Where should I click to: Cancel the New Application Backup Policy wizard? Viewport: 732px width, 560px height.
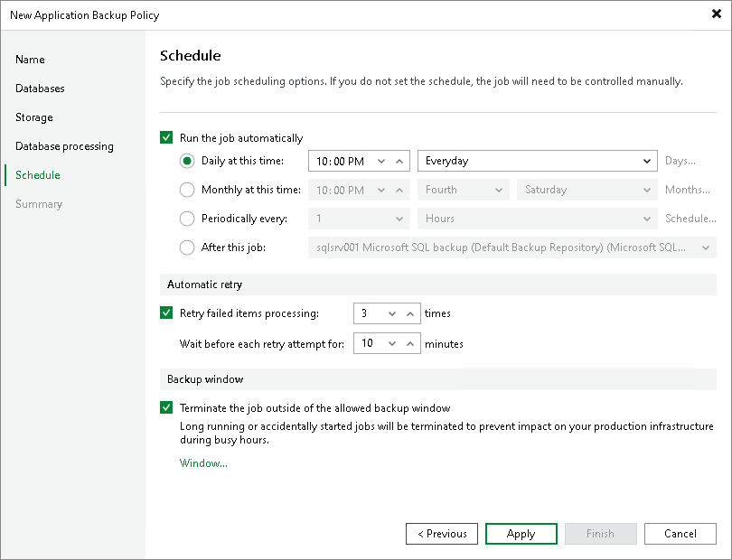click(680, 534)
